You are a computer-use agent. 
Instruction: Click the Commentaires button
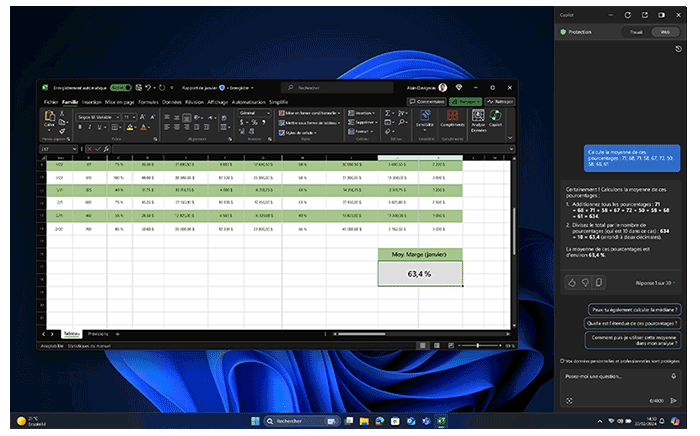coord(429,101)
